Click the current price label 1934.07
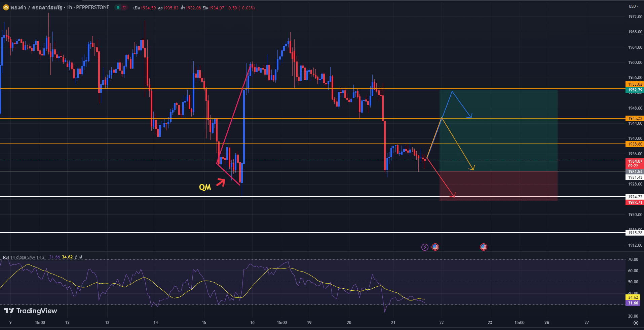Screen dimensions: 644x330 click(635, 161)
